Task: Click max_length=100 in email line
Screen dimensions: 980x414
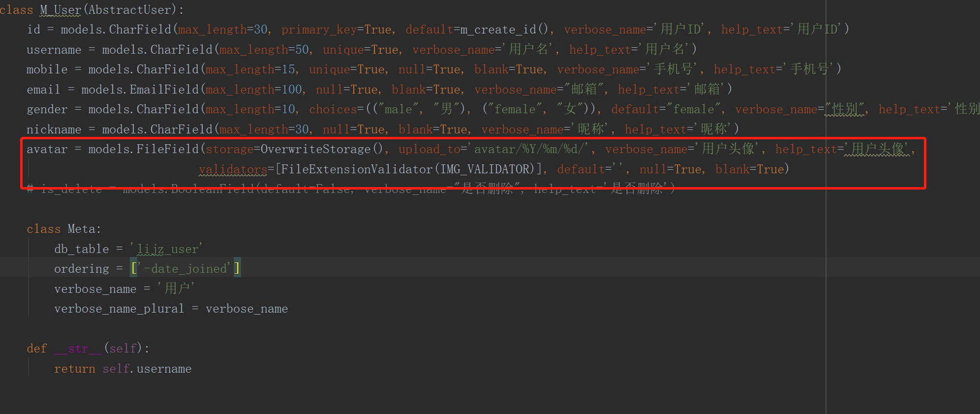Action: pos(254,90)
